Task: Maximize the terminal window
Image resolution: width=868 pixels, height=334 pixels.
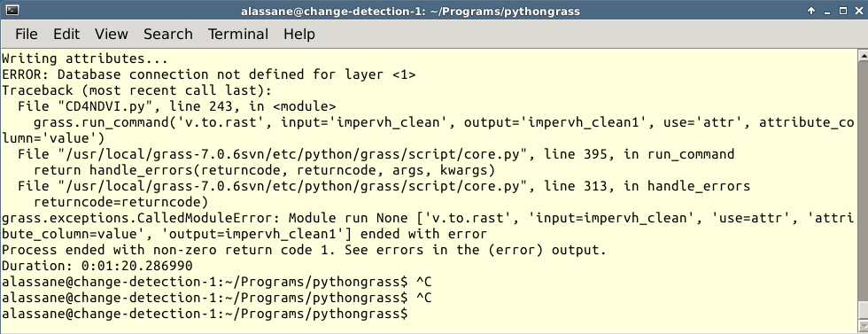Action: pyautogui.click(x=842, y=11)
